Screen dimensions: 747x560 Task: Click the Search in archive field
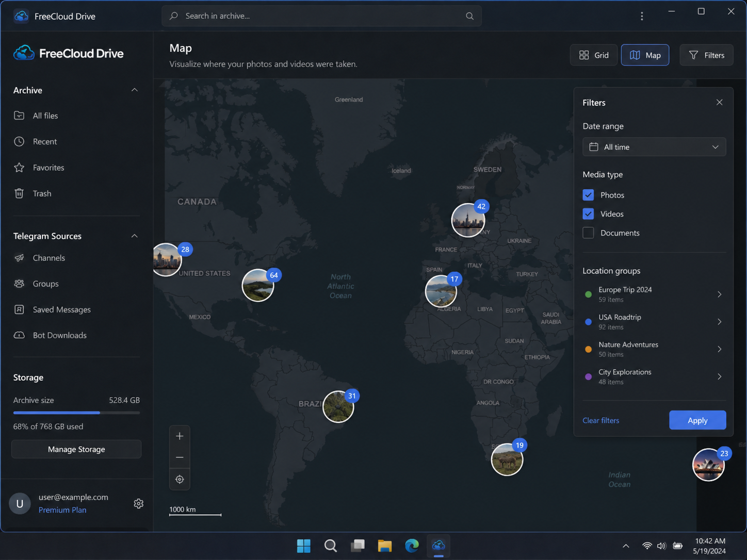321,16
